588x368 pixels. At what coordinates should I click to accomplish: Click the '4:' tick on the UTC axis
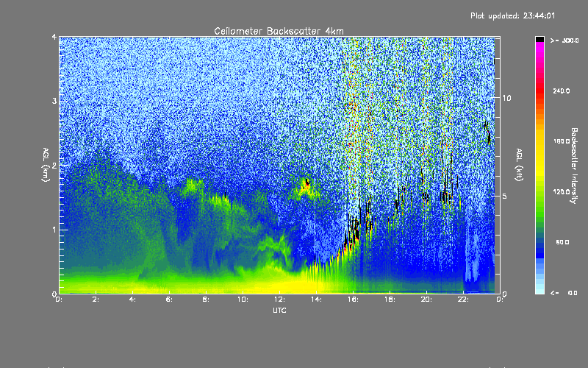132,300
